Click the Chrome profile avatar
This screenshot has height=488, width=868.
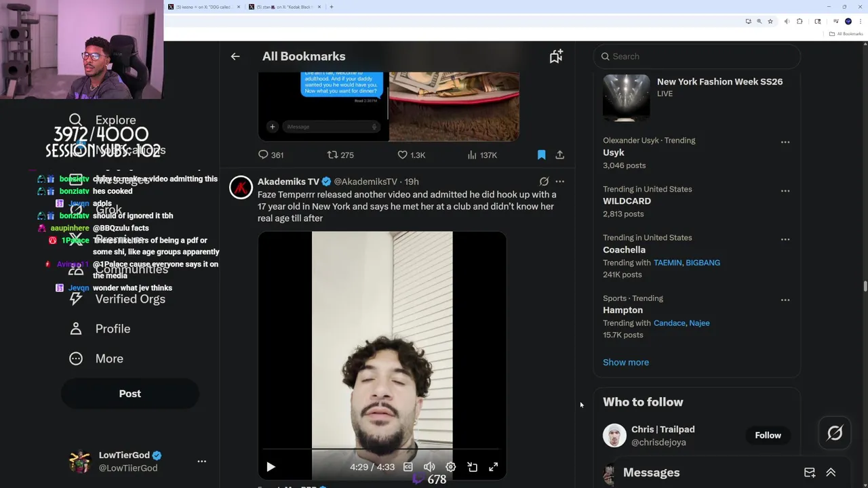tap(848, 21)
